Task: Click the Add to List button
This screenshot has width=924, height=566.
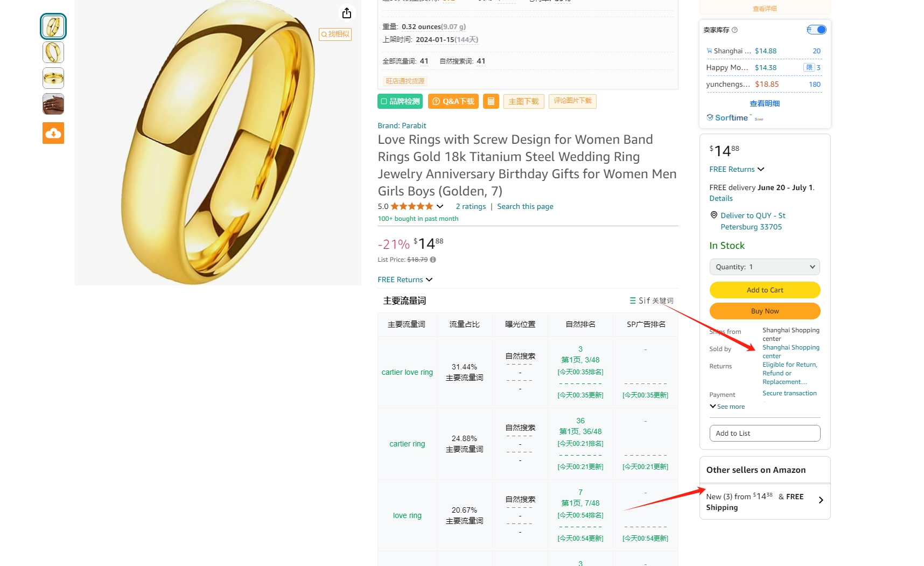Action: click(x=765, y=433)
